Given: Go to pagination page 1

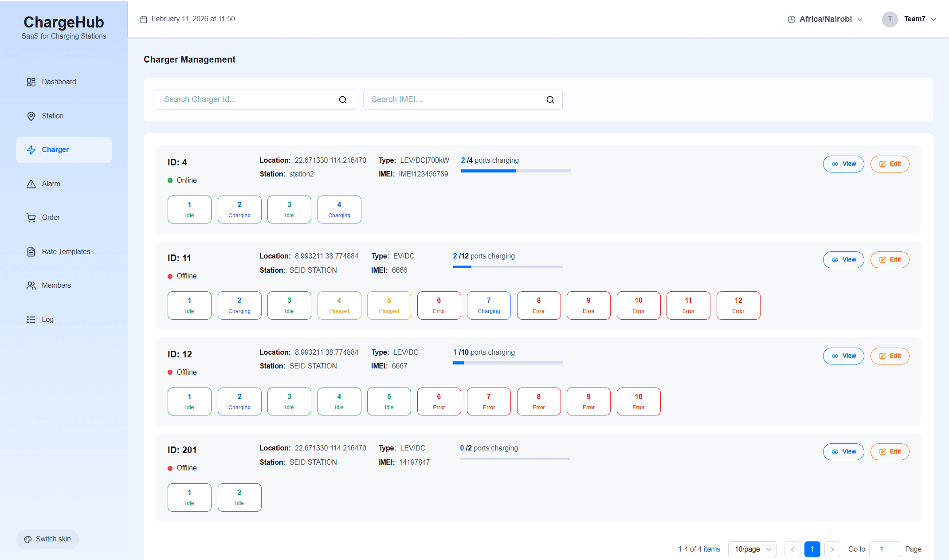Looking at the screenshot, I should [812, 549].
